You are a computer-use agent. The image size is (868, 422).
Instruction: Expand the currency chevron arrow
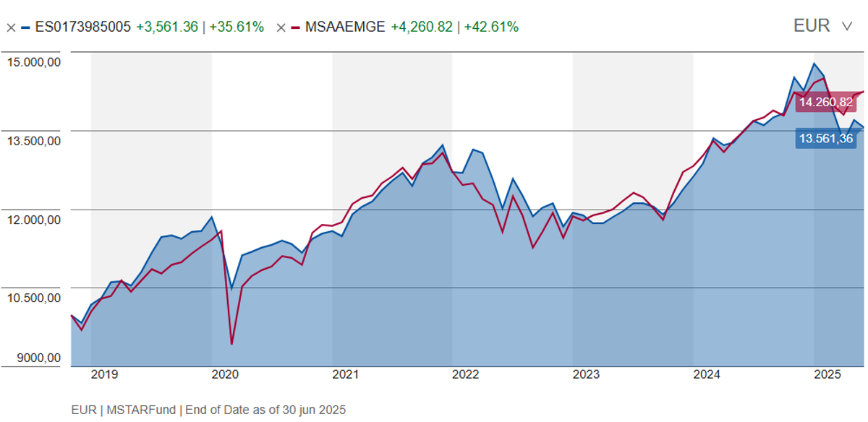[847, 27]
